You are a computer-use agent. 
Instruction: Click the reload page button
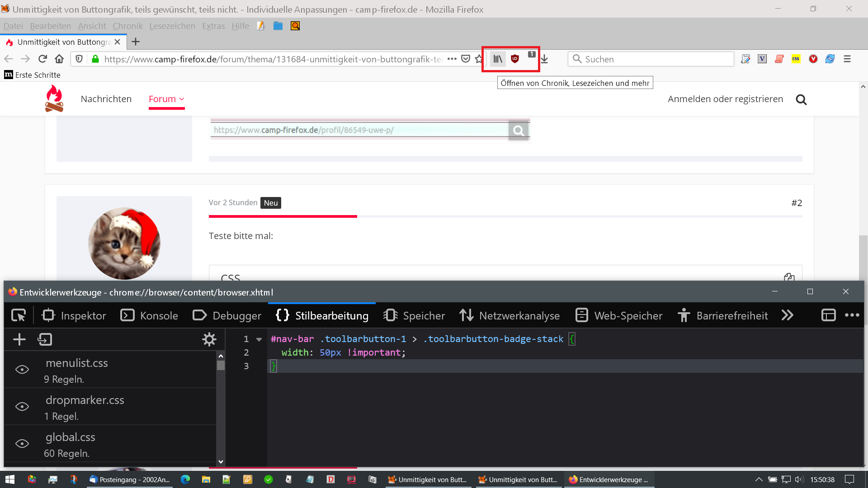(42, 59)
